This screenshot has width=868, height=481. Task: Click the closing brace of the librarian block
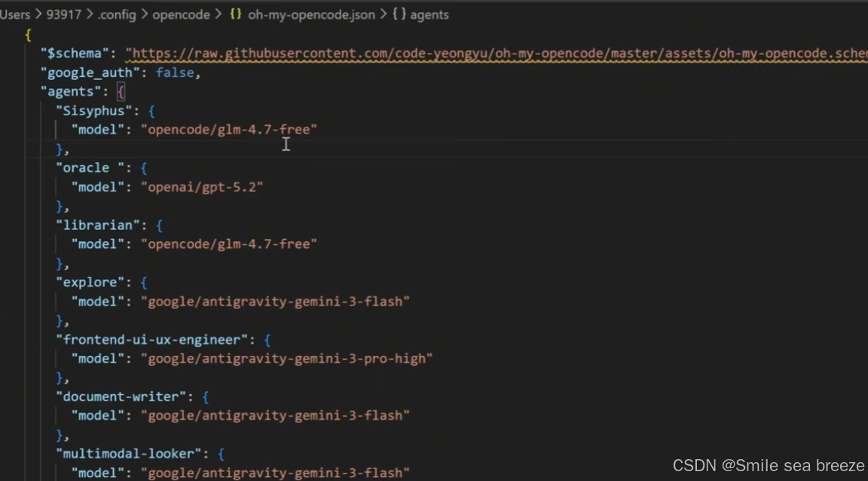tap(60, 263)
